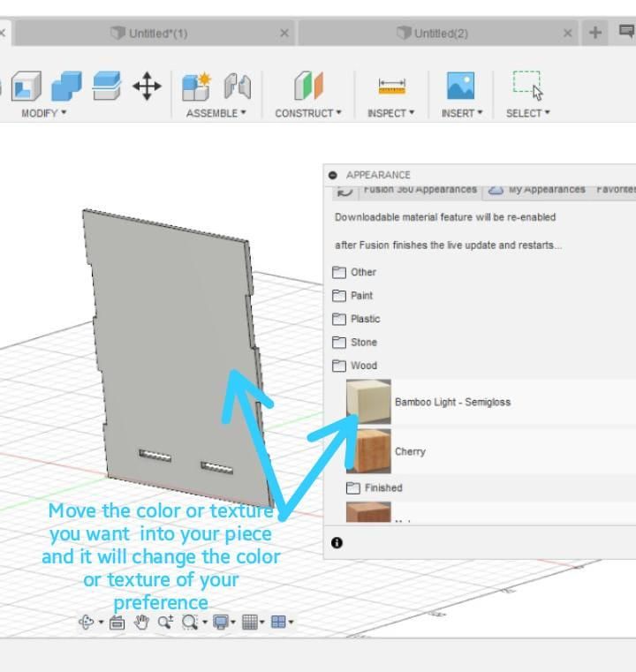Collapse the Wood appearance folder
Viewport: 636px width, 672px height.
(355, 366)
